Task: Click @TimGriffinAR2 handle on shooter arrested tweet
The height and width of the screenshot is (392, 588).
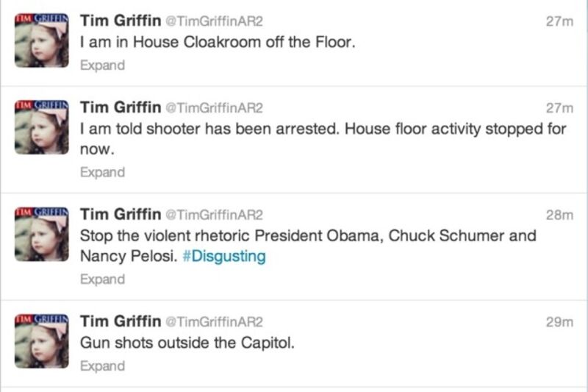Action: [215, 108]
